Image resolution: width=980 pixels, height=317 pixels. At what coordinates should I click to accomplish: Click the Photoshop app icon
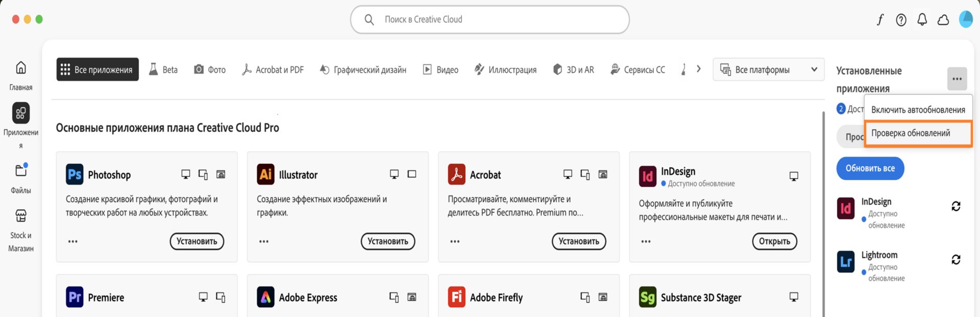click(75, 175)
